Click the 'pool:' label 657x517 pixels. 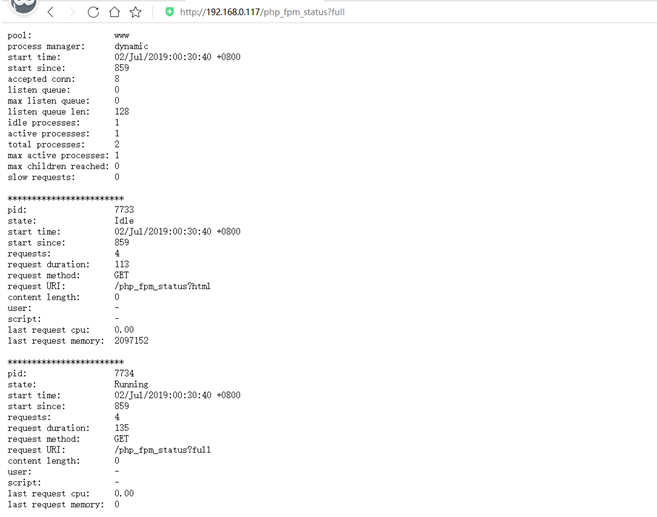tap(19, 36)
